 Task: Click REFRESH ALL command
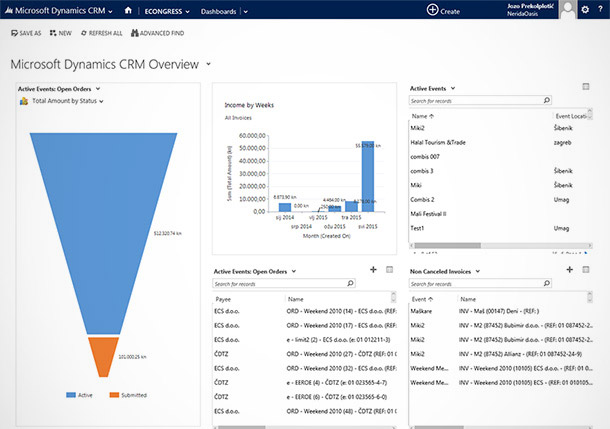pyautogui.click(x=101, y=33)
